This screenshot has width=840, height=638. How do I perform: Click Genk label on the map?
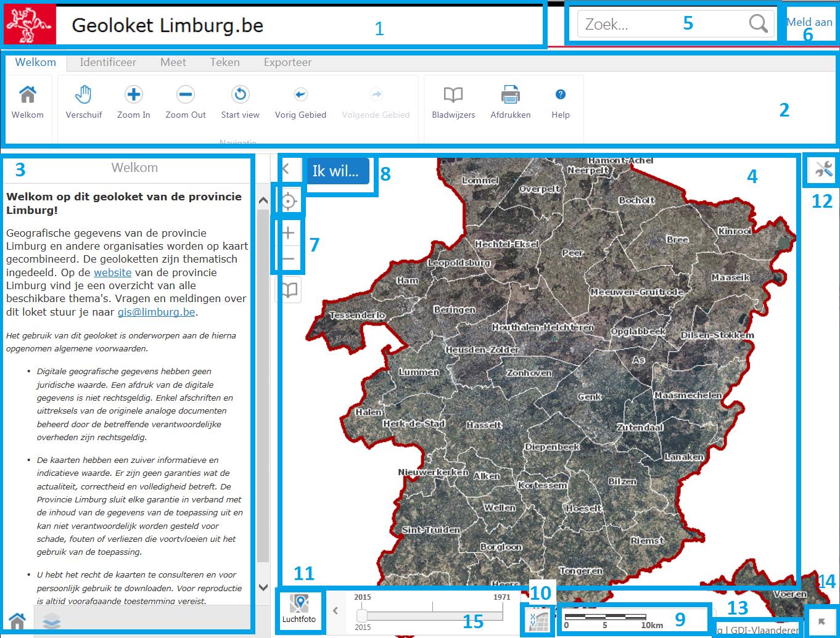[x=589, y=397]
